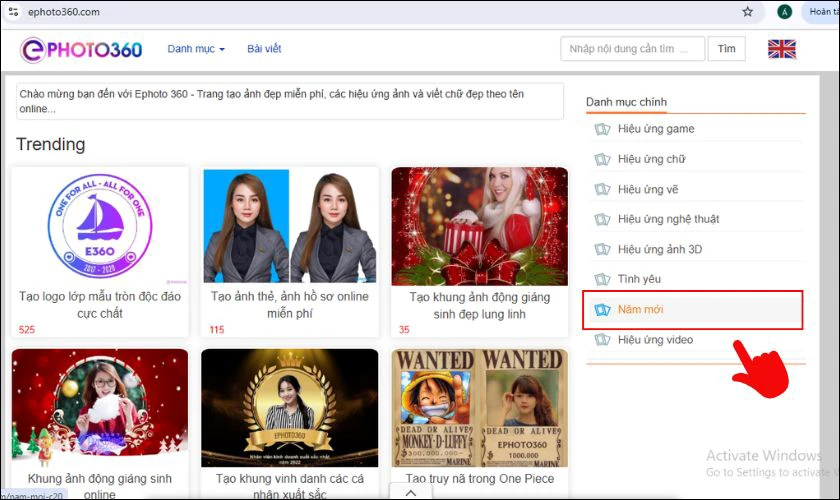Click the Danh mục chính heading
The image size is (840, 500).
coord(626,102)
